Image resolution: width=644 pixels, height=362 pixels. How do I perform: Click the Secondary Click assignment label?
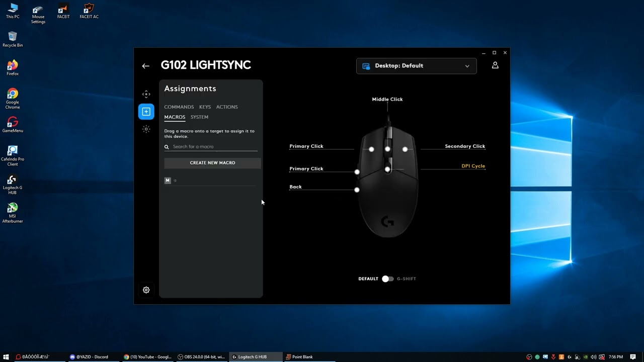pos(465,146)
